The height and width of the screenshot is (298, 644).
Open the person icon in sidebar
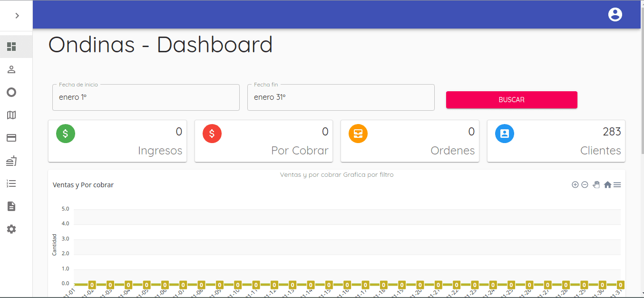(11, 69)
